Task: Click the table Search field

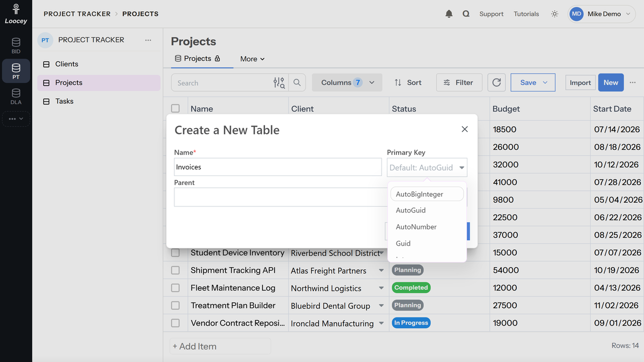Action: click(223, 83)
